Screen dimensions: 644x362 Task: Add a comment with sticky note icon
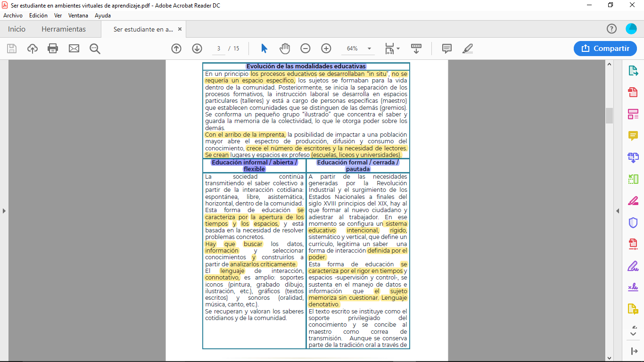446,49
